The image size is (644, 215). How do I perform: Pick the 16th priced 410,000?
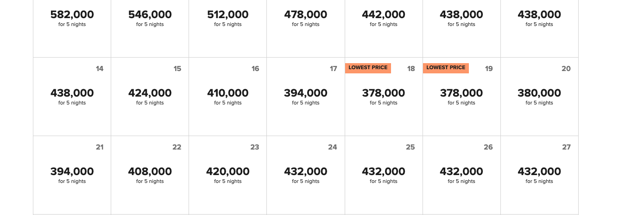click(x=228, y=97)
